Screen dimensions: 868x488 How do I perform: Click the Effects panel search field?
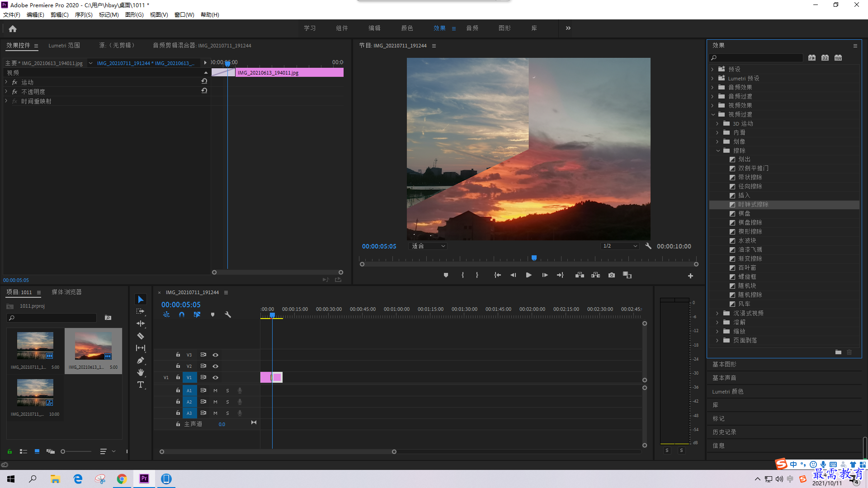[x=756, y=57]
